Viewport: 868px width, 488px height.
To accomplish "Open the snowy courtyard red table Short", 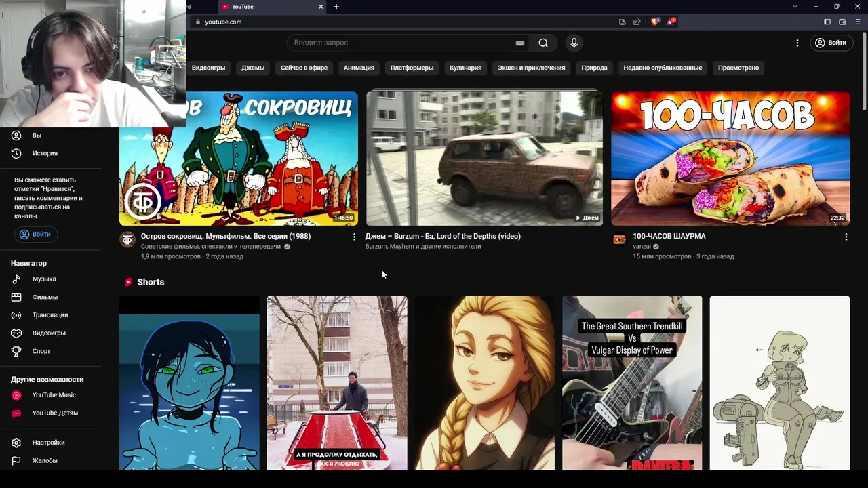I will coord(337,383).
